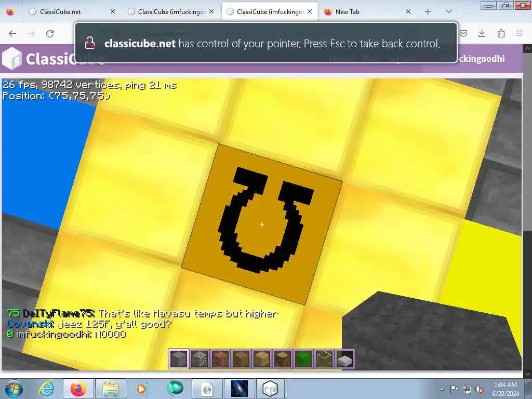
Task: Open the Windows Start menu
Action: pyautogui.click(x=14, y=389)
